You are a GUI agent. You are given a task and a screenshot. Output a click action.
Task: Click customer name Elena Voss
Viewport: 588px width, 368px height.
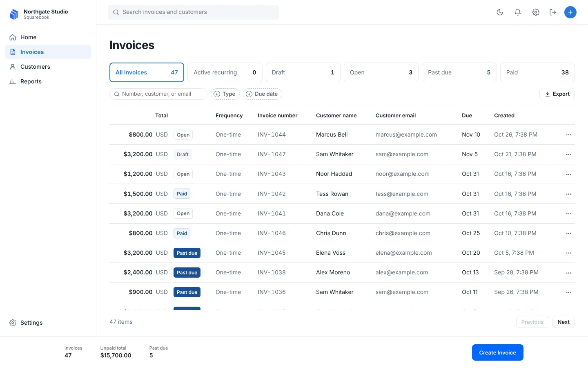[x=331, y=253]
